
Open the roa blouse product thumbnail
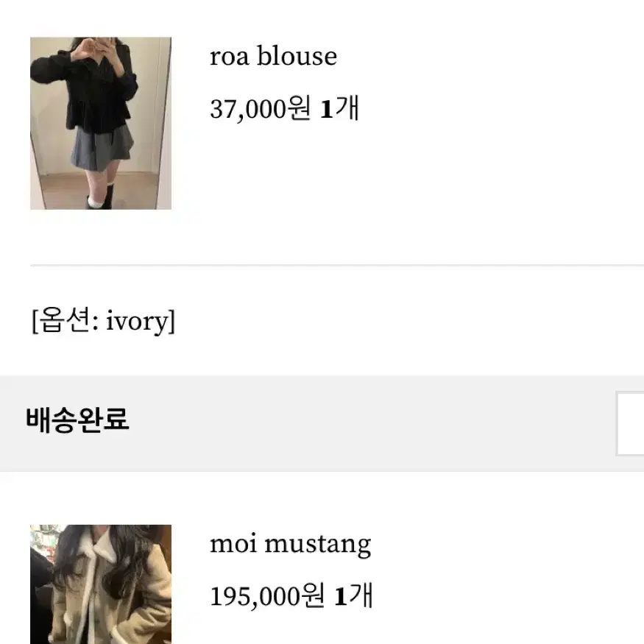coord(101,123)
